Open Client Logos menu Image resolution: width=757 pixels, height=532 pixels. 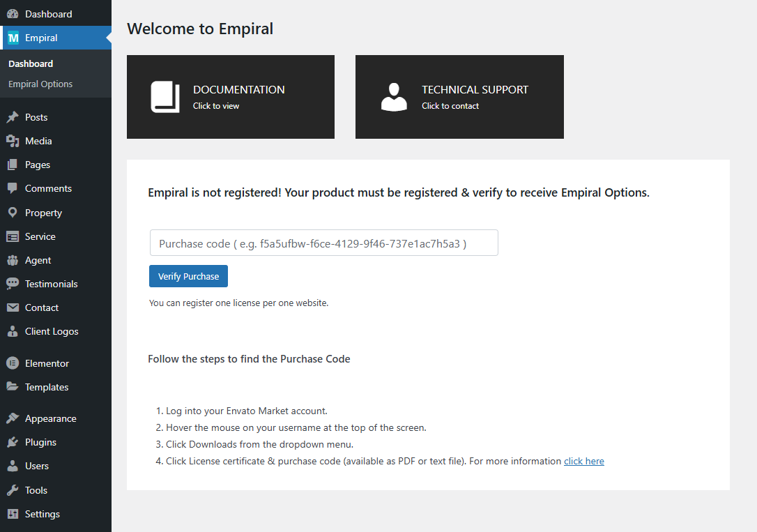click(x=56, y=331)
